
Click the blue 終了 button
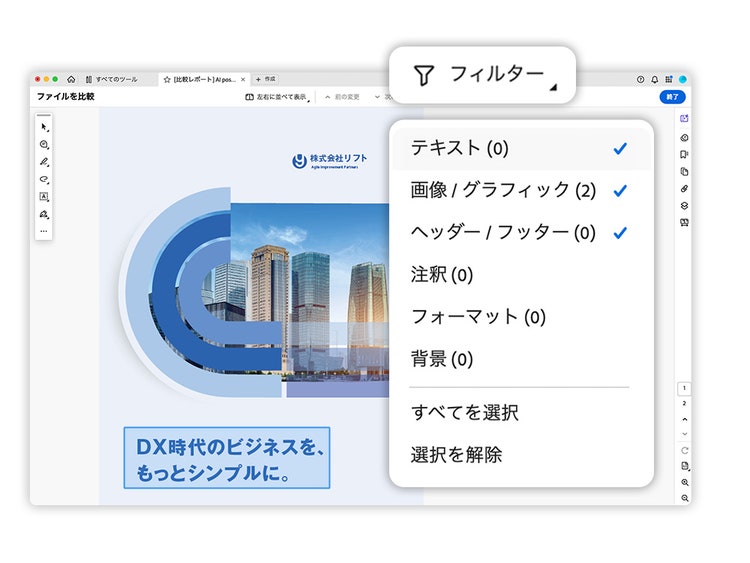(672, 97)
